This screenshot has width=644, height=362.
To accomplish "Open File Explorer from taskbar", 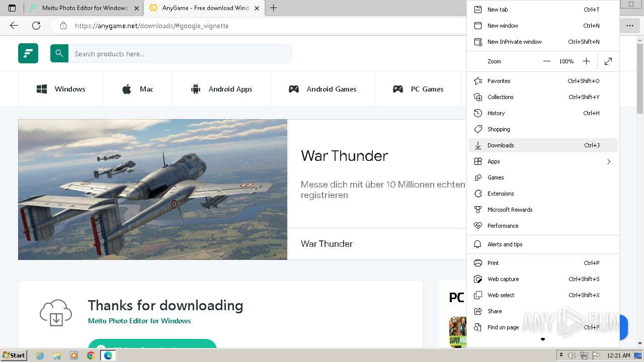I will point(57,355).
